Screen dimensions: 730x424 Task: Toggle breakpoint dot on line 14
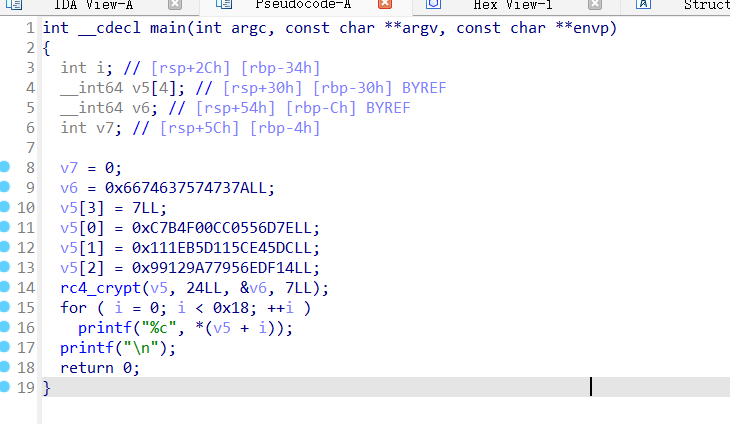coord(5,287)
